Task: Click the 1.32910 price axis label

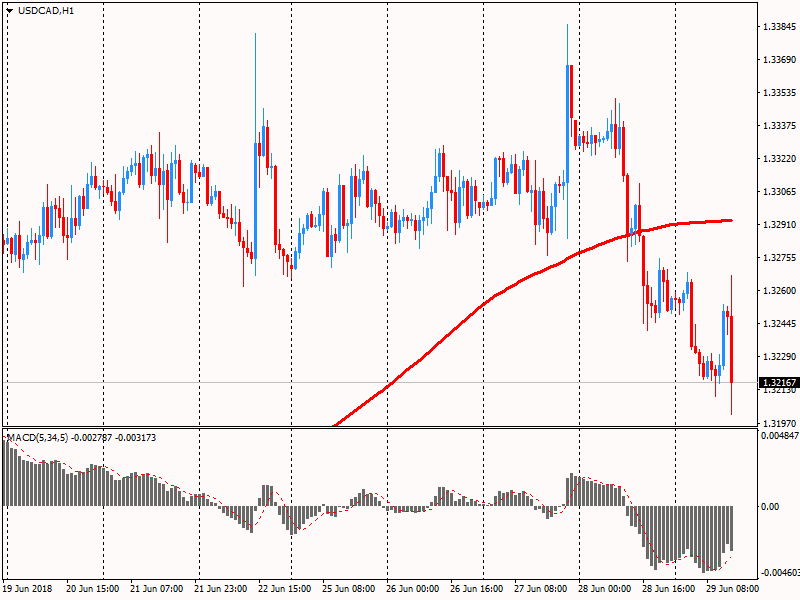Action: [x=778, y=225]
